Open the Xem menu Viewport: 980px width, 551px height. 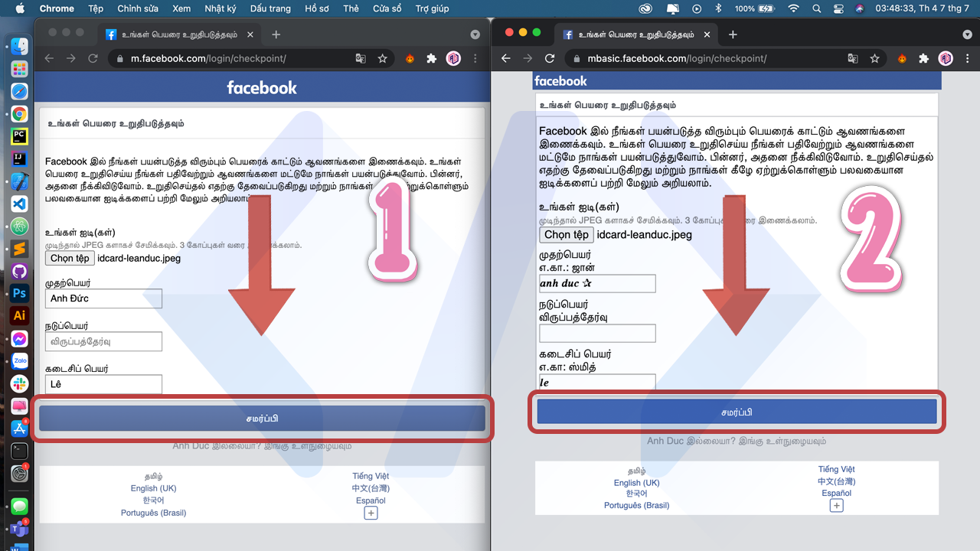181,8
